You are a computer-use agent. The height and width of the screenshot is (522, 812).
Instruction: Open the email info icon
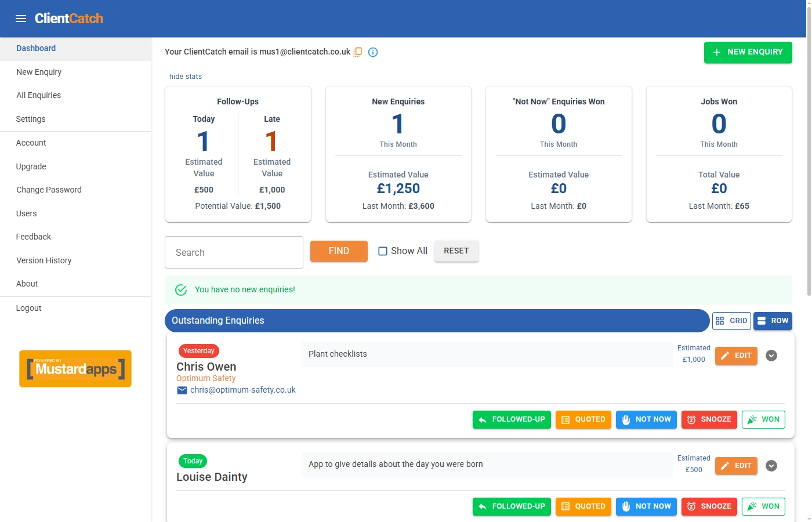point(373,52)
